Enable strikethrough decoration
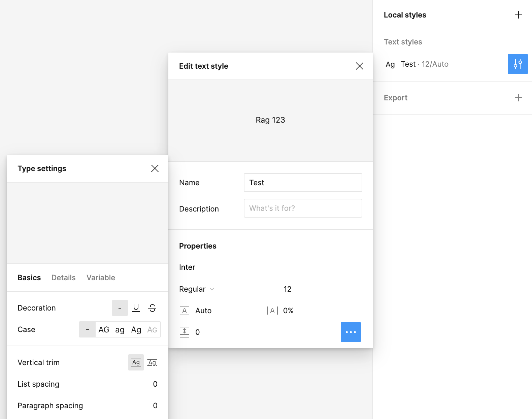Image resolution: width=532 pixels, height=419 pixels. click(152, 308)
